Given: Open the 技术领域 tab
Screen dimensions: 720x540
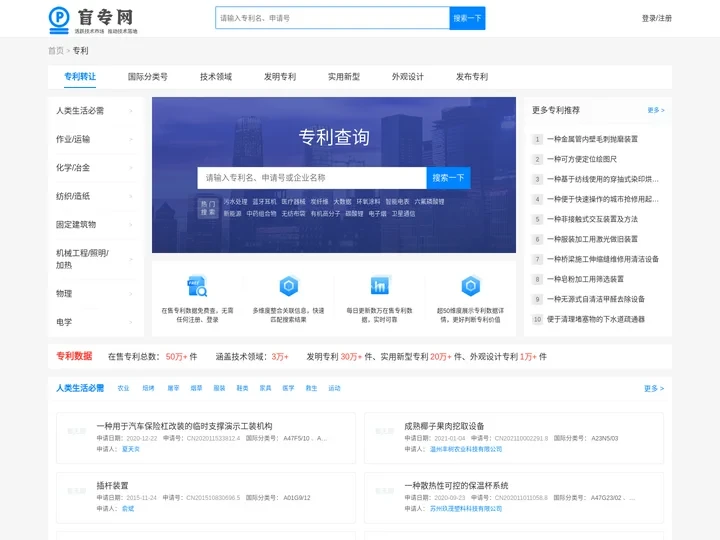Looking at the screenshot, I should (216, 77).
